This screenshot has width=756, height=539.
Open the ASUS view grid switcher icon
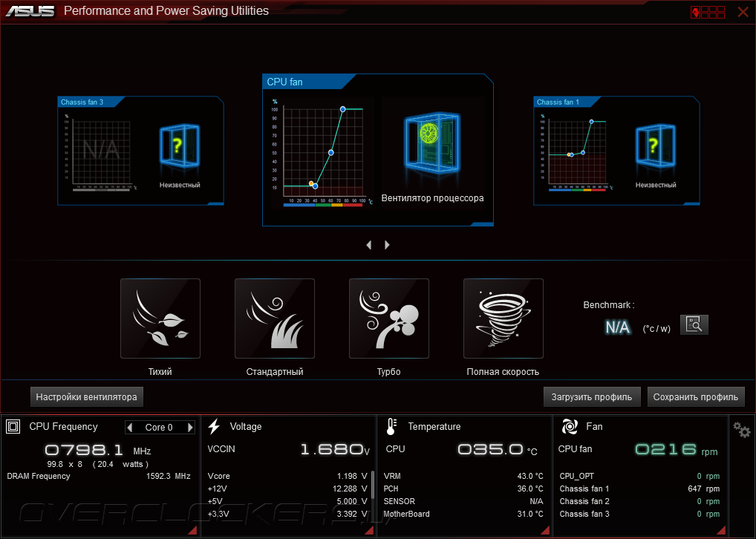[x=707, y=12]
